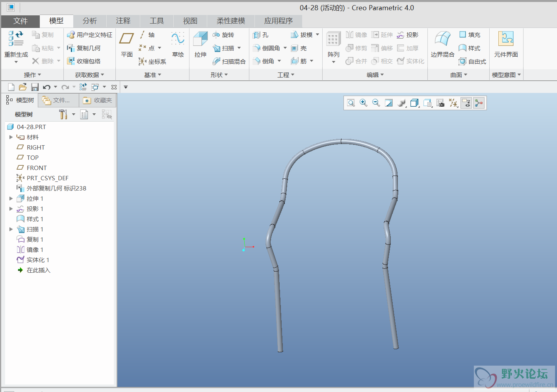This screenshot has width=557, height=392.
Task: Select the 孔 (Hole) tool
Action: (261, 35)
